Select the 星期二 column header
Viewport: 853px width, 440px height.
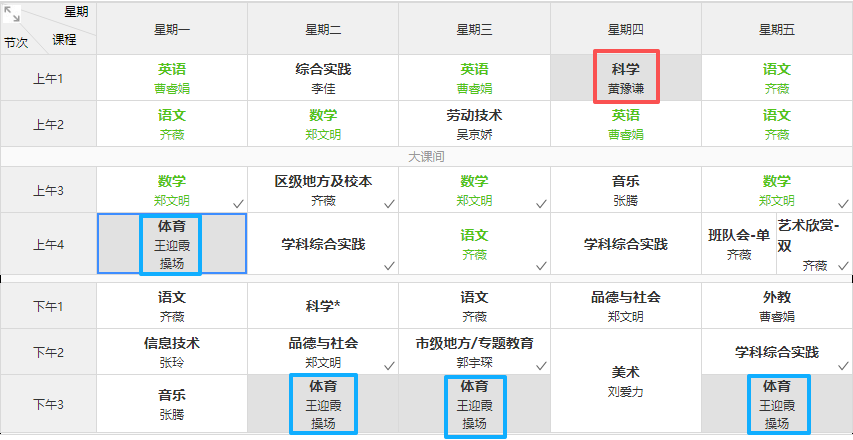coord(323,29)
